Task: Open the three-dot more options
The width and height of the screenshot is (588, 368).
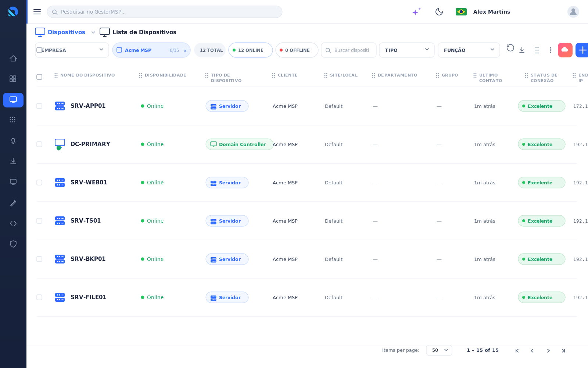Action: (551, 50)
